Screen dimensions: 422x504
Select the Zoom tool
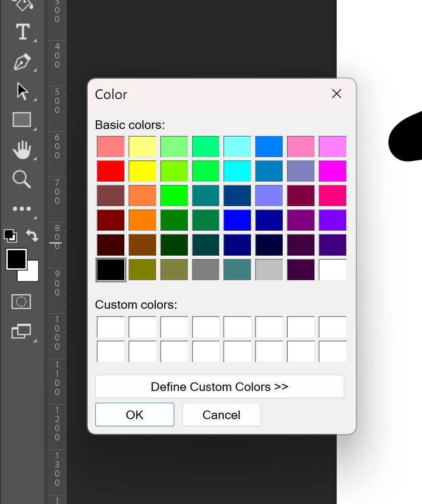(21, 179)
